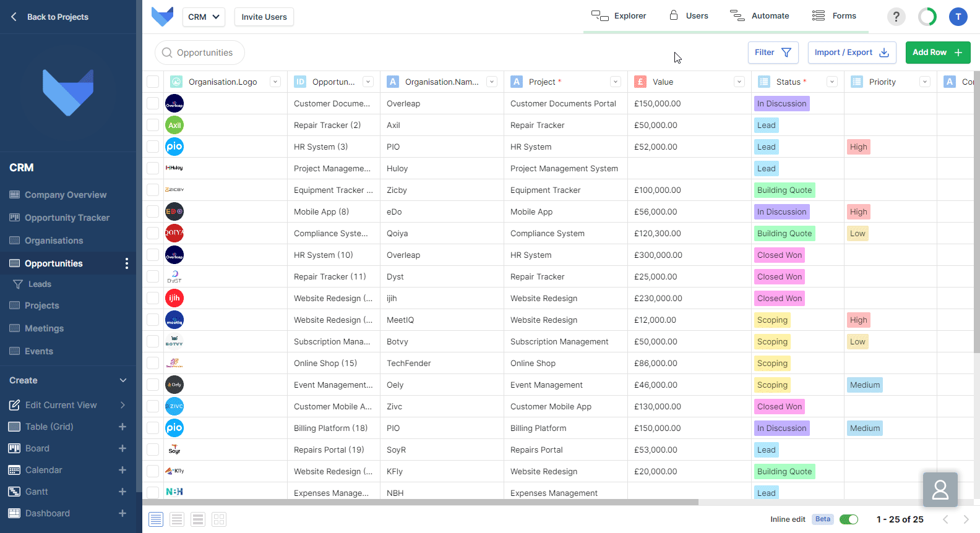This screenshot has height=533, width=980.
Task: Select the compact row height icon
Action: click(156, 519)
